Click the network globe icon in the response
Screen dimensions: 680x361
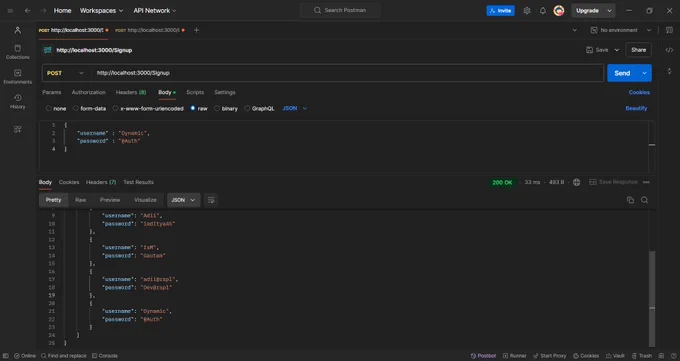click(576, 182)
